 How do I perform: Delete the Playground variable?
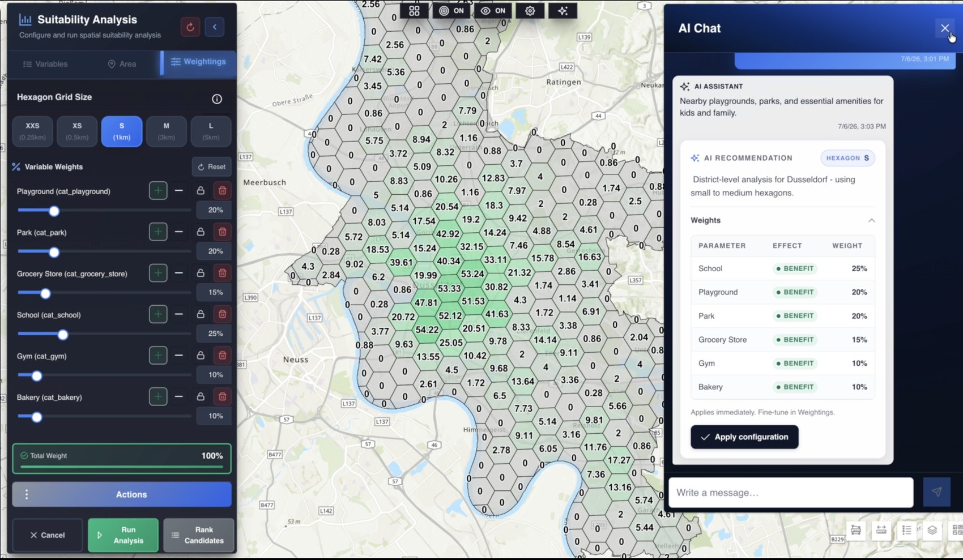pyautogui.click(x=222, y=191)
